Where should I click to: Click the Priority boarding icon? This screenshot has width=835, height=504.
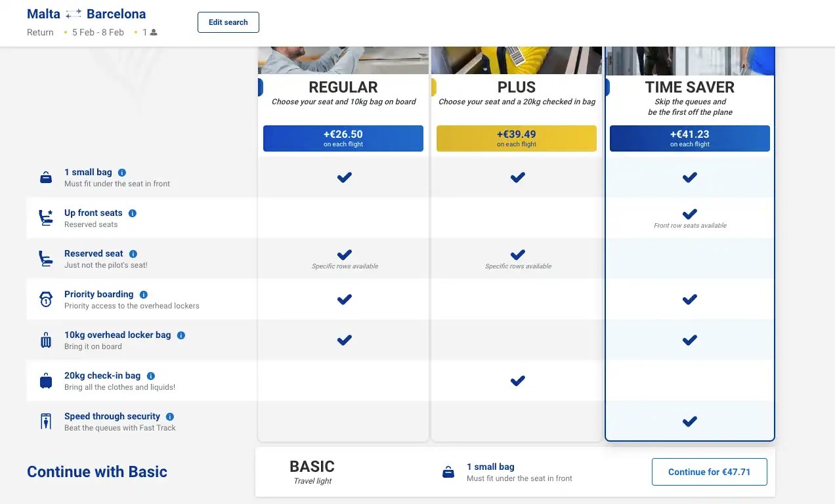click(x=46, y=299)
